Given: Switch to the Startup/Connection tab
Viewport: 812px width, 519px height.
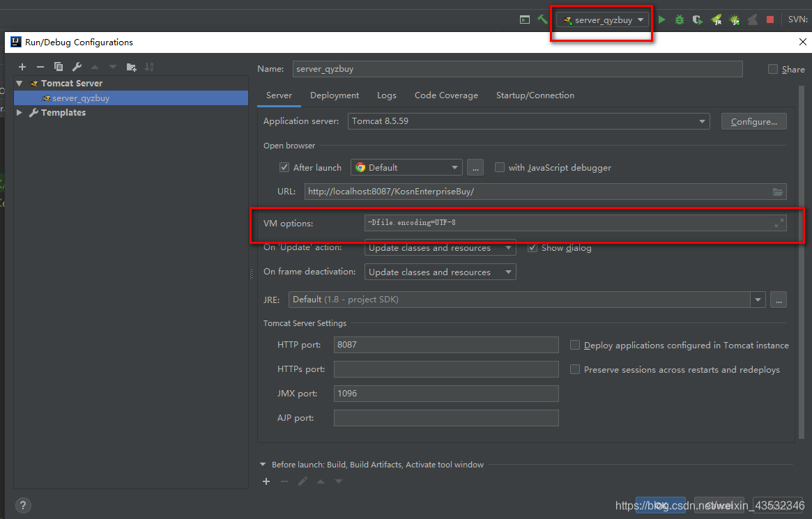Looking at the screenshot, I should point(535,95).
